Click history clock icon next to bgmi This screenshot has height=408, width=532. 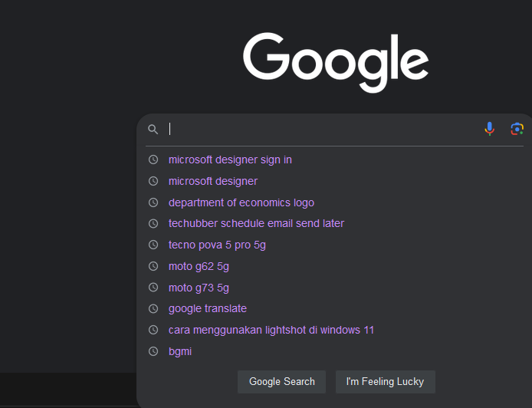[153, 351]
